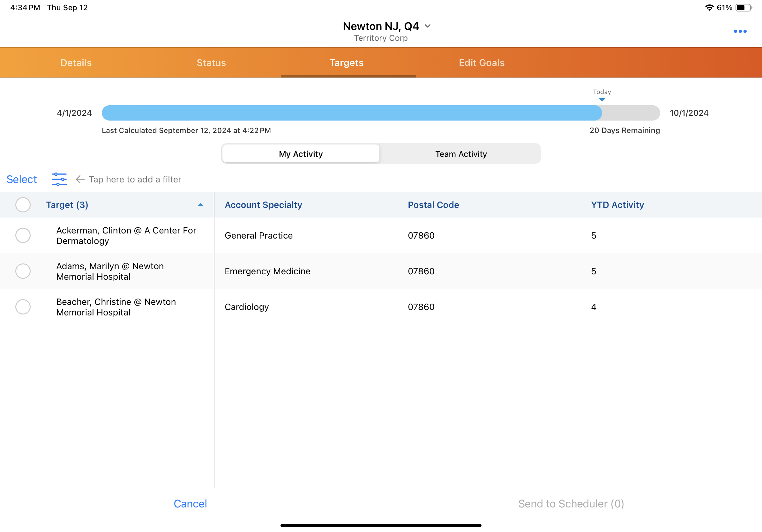Tap the left arrow beside filter hint
Image resolution: width=762 pixels, height=532 pixels.
click(80, 179)
